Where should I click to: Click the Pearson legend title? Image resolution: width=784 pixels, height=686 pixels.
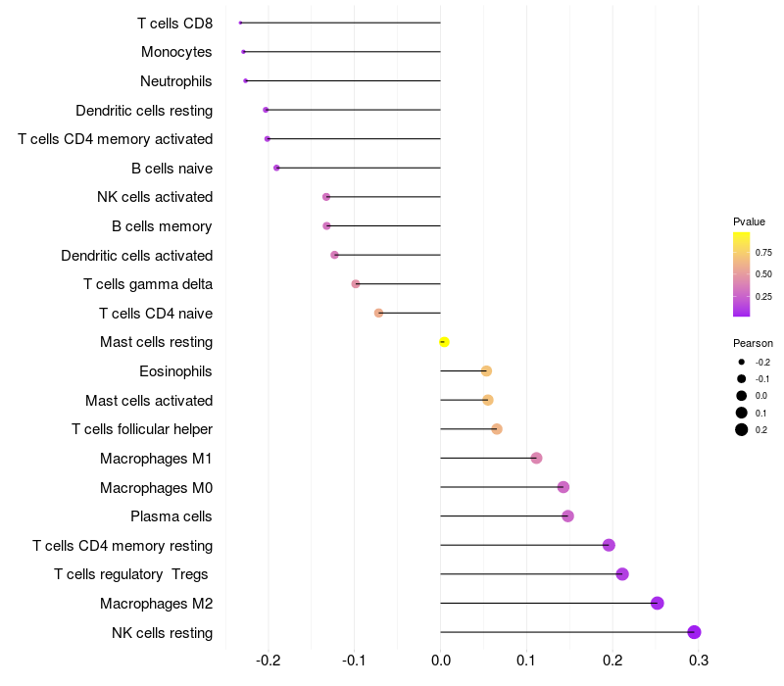[753, 343]
